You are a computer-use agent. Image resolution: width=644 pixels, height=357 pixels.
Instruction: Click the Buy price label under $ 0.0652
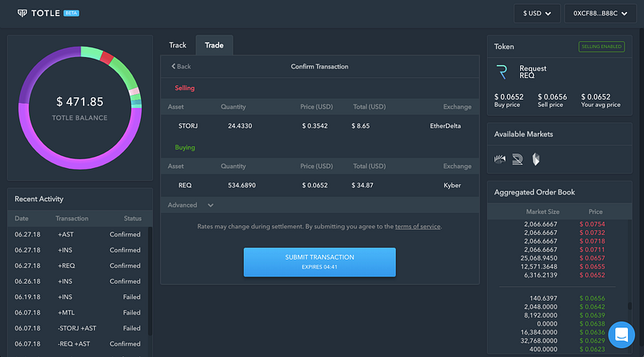(x=507, y=105)
